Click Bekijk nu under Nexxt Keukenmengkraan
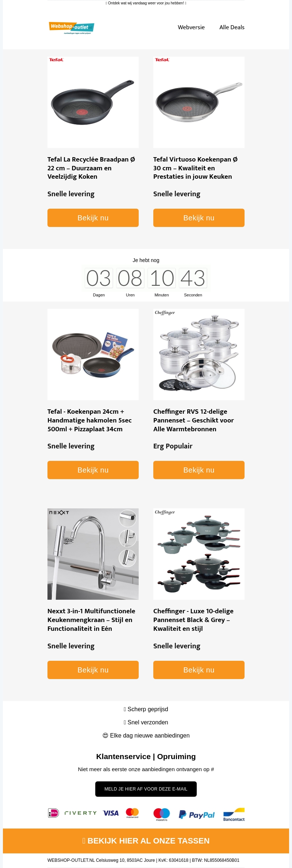This screenshot has height=868, width=292. click(x=93, y=670)
